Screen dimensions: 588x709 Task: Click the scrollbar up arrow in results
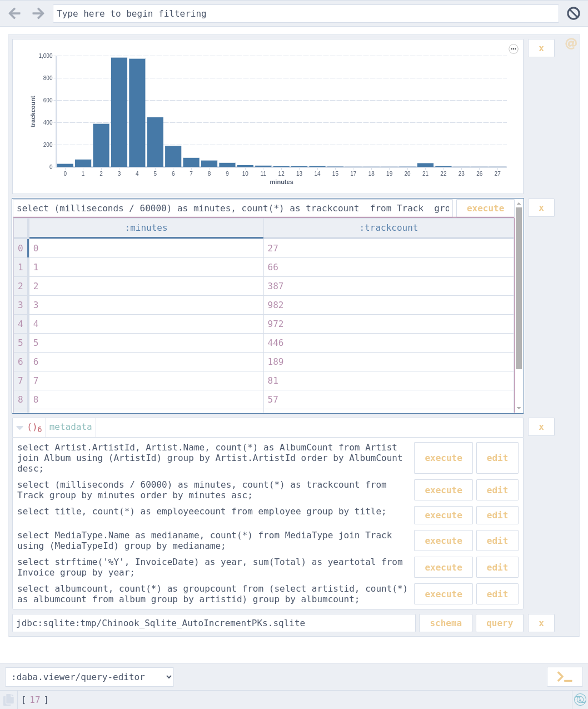[x=519, y=203]
